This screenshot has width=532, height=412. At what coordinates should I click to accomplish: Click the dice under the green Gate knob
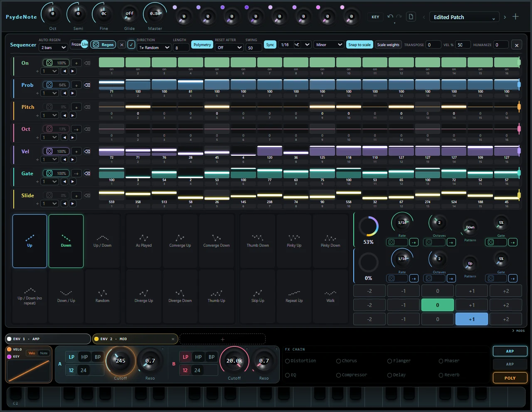(x=491, y=242)
